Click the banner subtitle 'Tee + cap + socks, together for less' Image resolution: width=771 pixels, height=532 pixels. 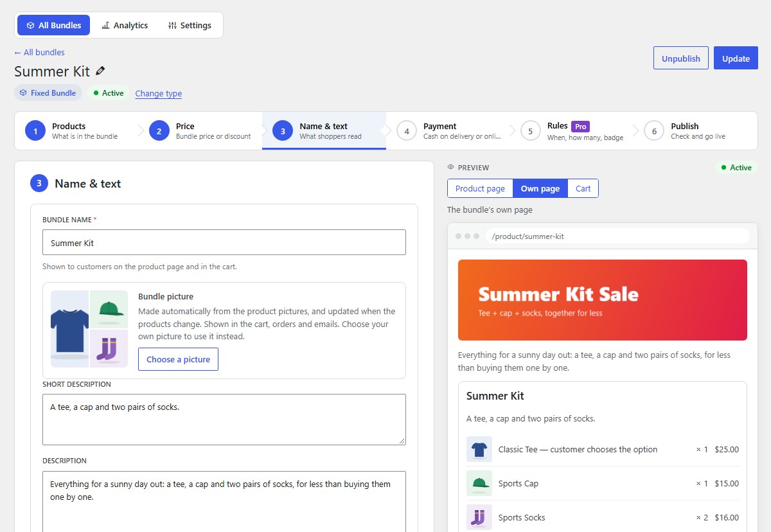coord(540,313)
